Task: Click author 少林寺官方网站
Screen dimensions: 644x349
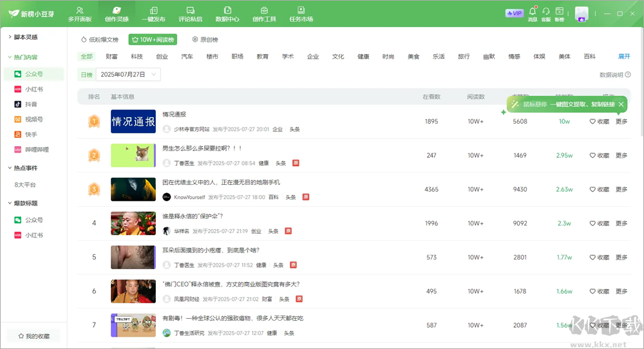Action: [x=191, y=129]
